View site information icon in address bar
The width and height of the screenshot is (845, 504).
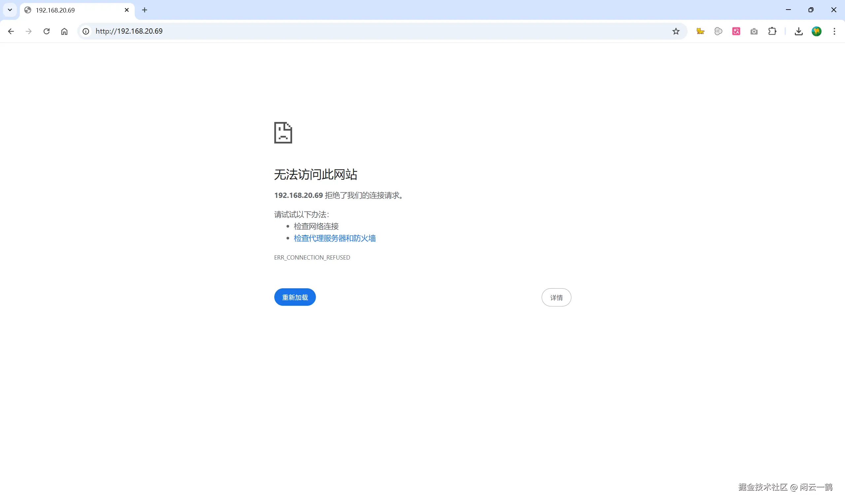86,31
